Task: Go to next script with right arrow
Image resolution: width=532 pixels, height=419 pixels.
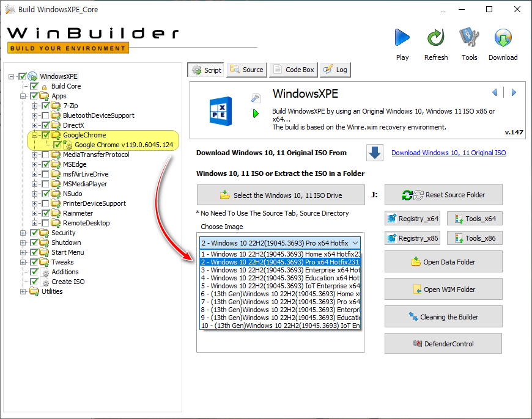Action: tap(514, 92)
